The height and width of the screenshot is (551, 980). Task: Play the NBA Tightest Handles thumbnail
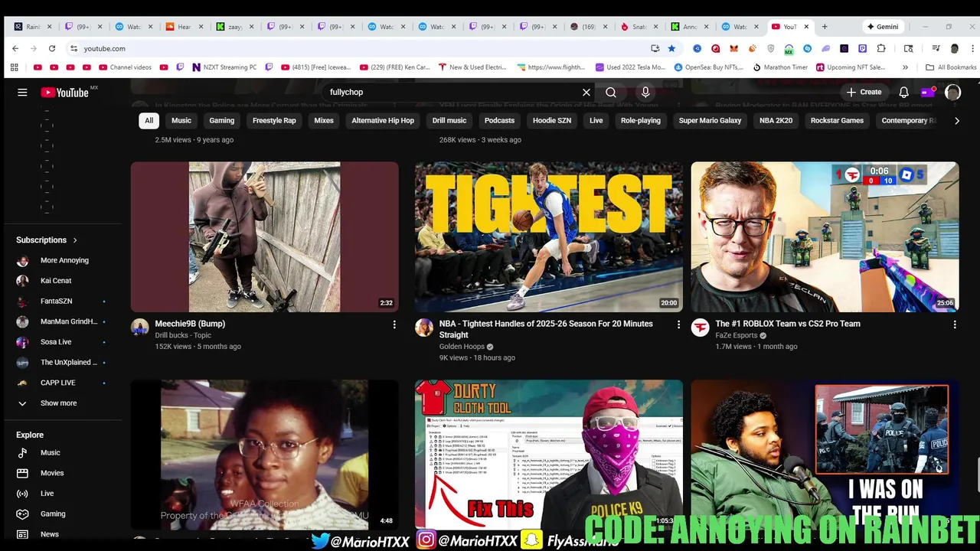pos(549,236)
